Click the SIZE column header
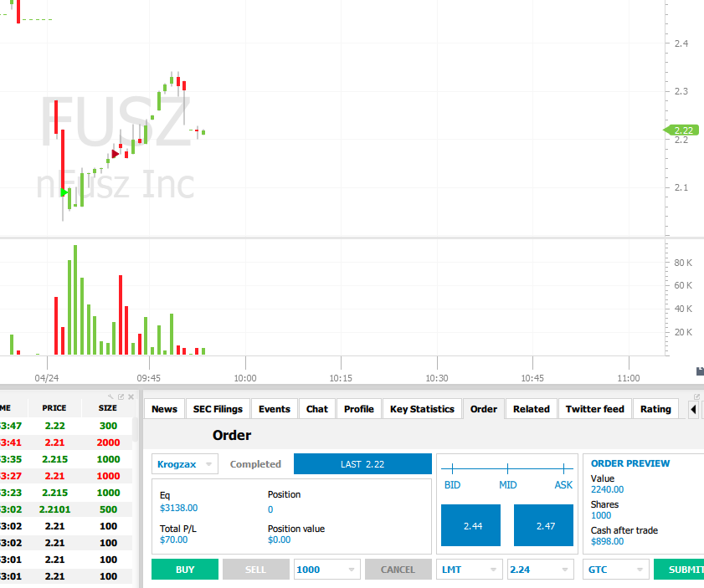The image size is (704, 588). [x=108, y=407]
